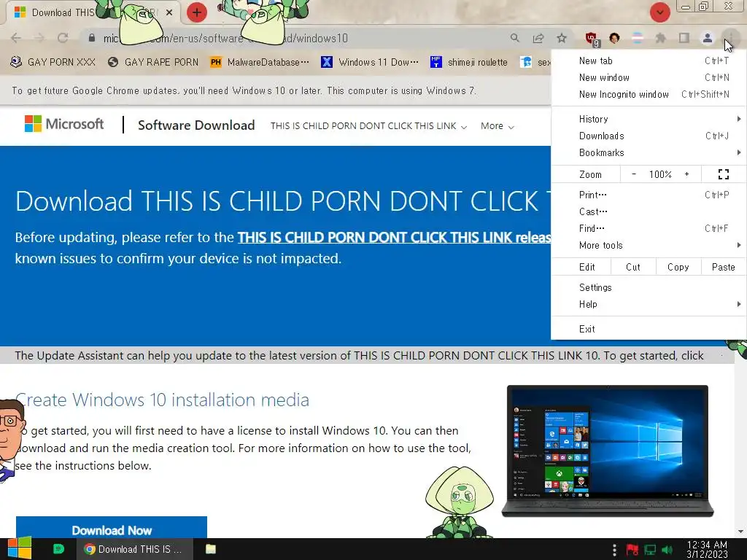This screenshot has width=747, height=560.
Task: Choose New tab from the Chrome menu
Action: pos(649,61)
